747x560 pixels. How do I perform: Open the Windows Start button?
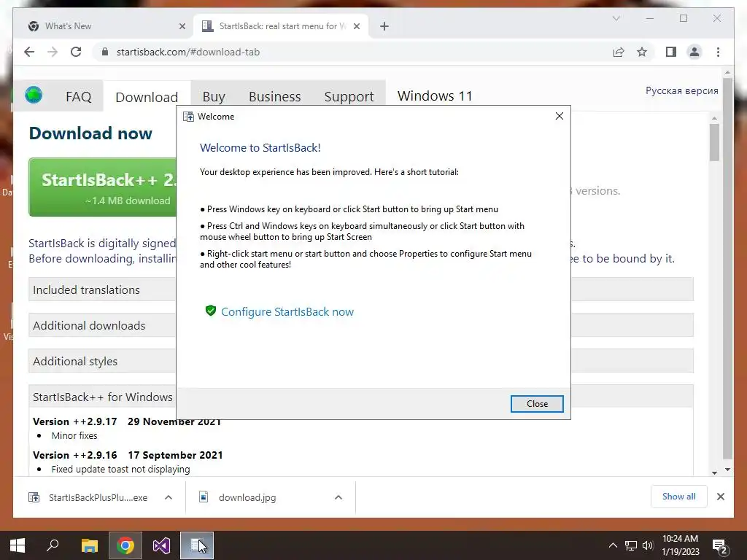pos(18,545)
